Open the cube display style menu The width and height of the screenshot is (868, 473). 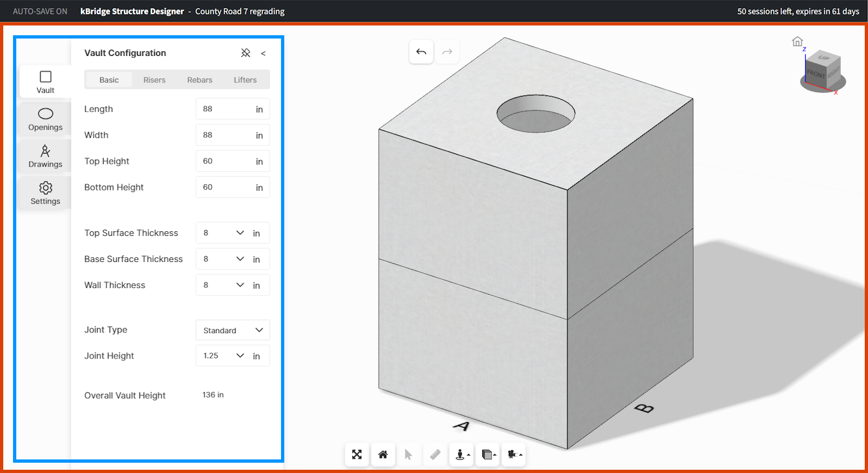tap(488, 455)
